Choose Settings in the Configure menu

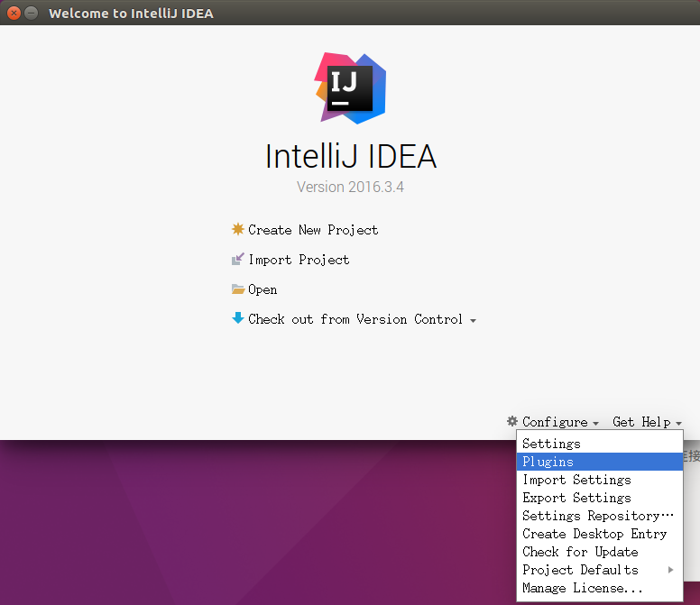pyautogui.click(x=600, y=444)
